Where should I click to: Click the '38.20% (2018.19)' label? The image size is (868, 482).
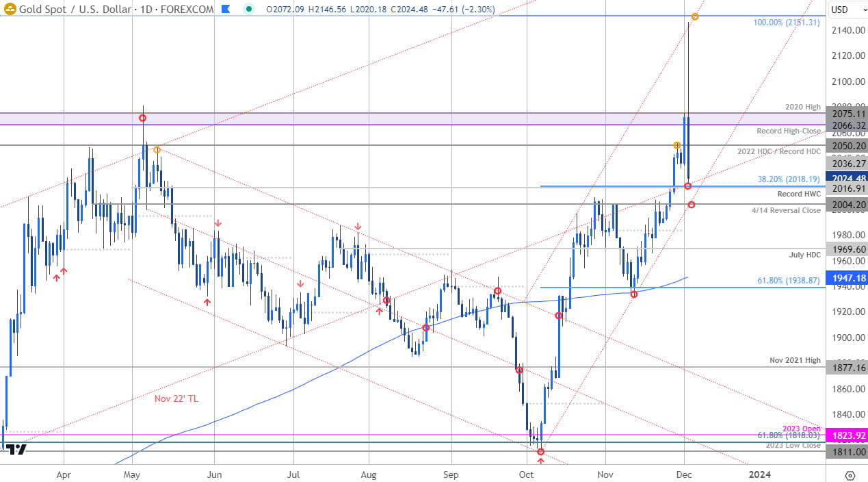(x=787, y=180)
